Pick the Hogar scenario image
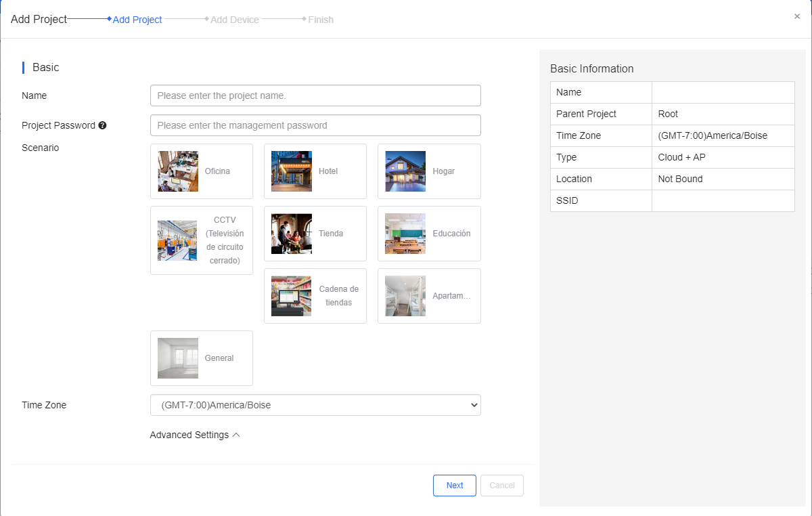This screenshot has width=812, height=516. [405, 171]
